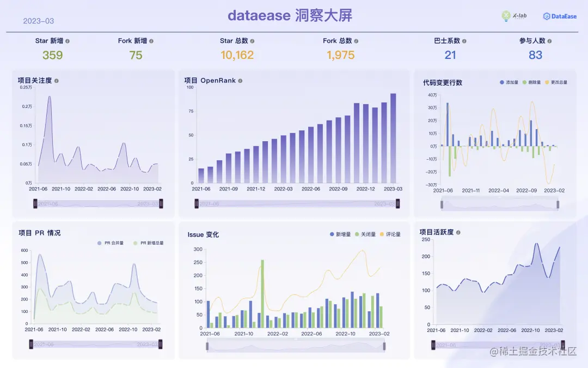Click left zoom handle of PR 情况 slider
The image size is (588, 368).
[x=31, y=345]
